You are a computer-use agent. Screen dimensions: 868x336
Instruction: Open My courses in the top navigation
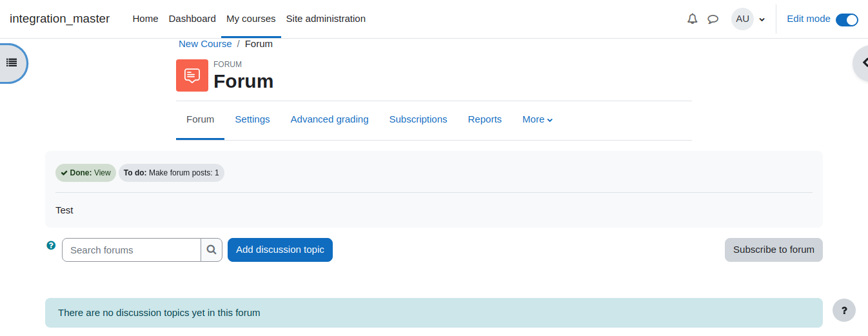251,19
